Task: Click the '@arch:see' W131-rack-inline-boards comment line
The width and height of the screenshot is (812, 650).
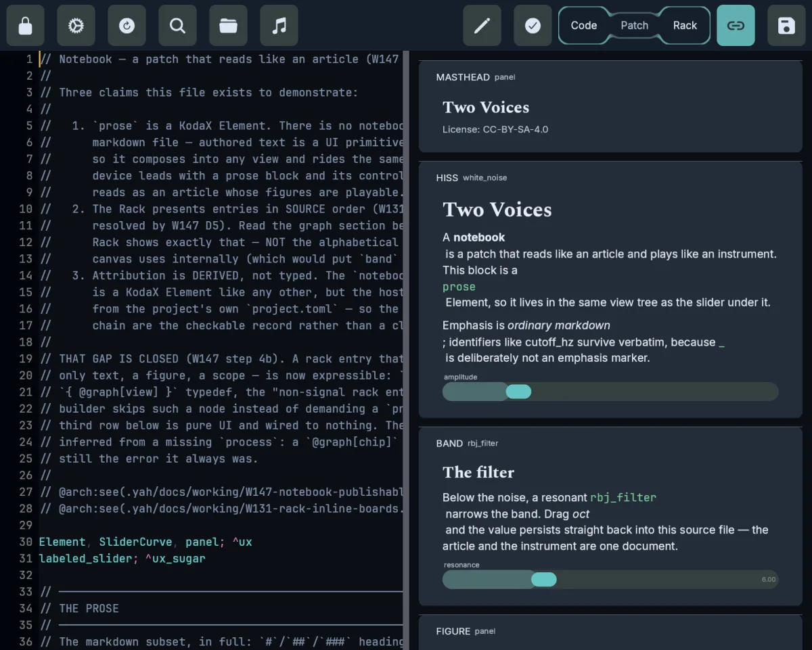Action: 221,509
